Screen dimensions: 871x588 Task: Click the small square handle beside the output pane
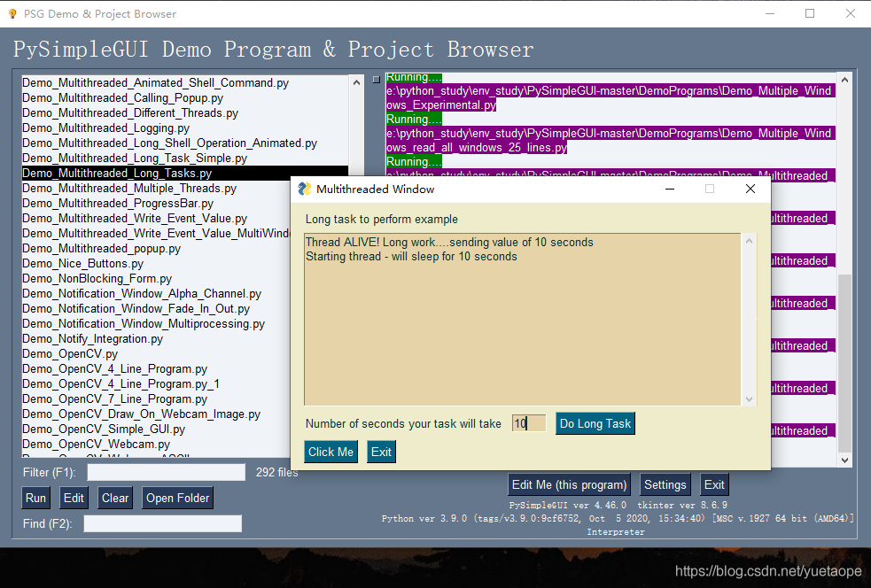point(376,80)
